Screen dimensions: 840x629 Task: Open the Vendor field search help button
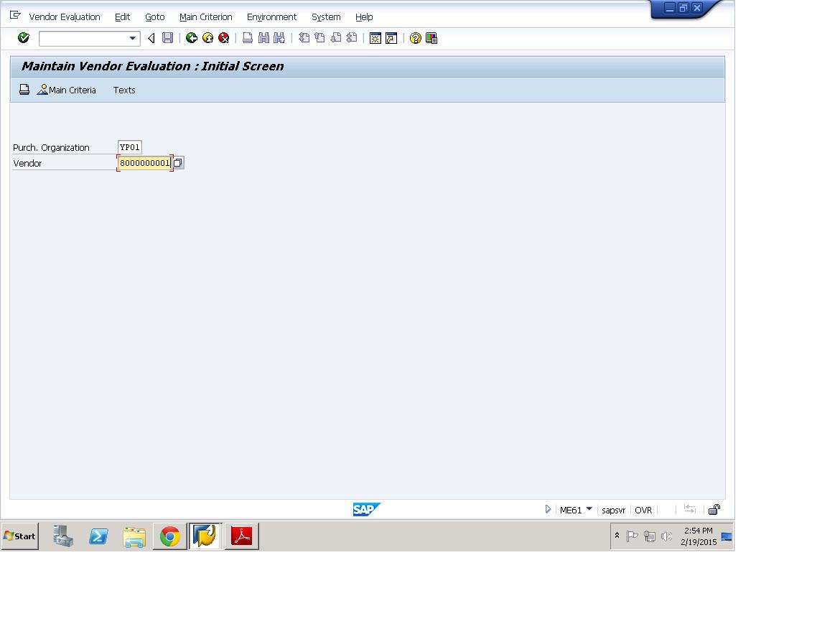[178, 163]
